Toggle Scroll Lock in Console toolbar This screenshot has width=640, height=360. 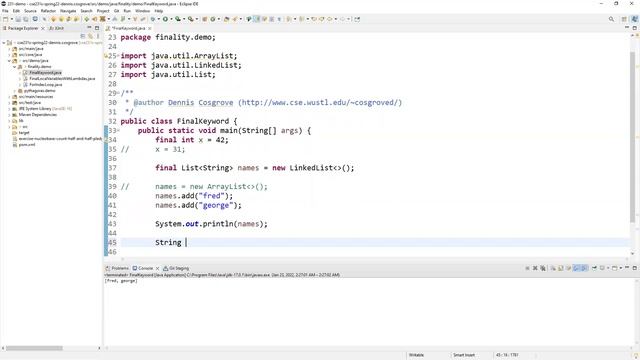pyautogui.click(x=560, y=268)
